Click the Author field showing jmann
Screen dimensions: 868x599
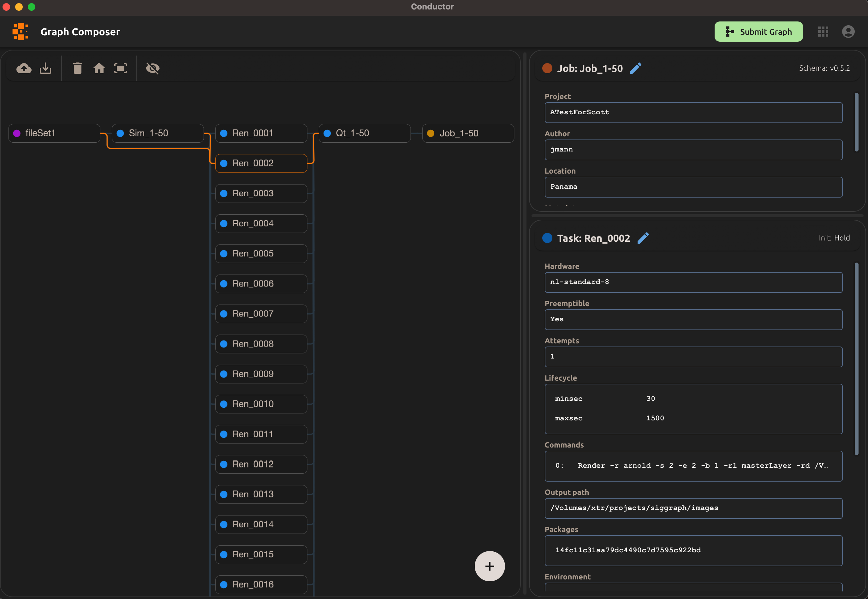pyautogui.click(x=693, y=150)
